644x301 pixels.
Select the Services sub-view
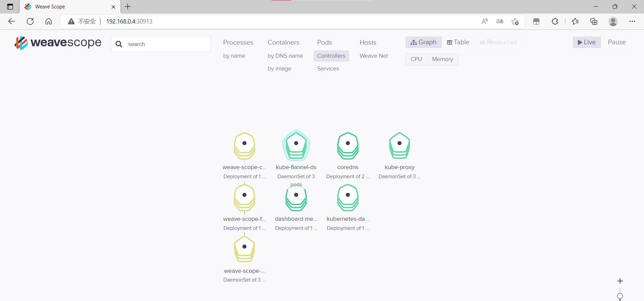(x=328, y=68)
